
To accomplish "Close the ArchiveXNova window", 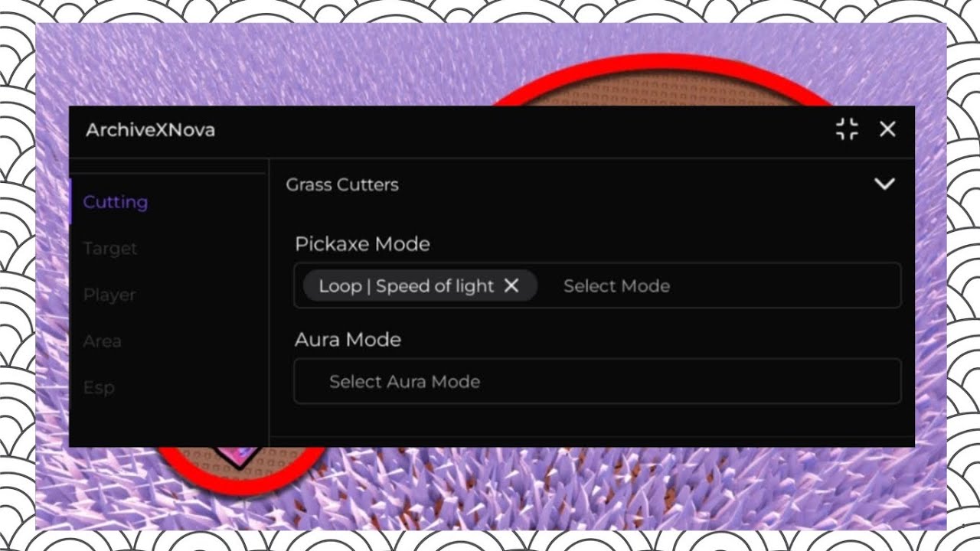I will [887, 129].
